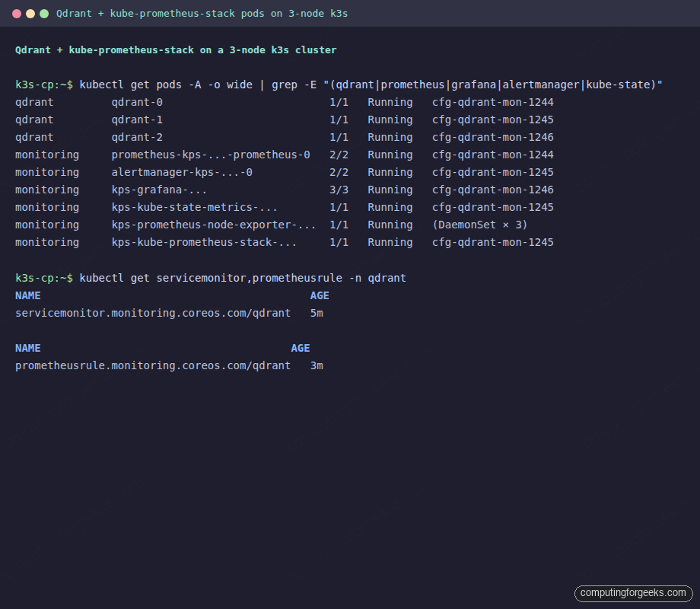Select pod kps-grafana-...
The image size is (700, 609).
pyautogui.click(x=159, y=190)
